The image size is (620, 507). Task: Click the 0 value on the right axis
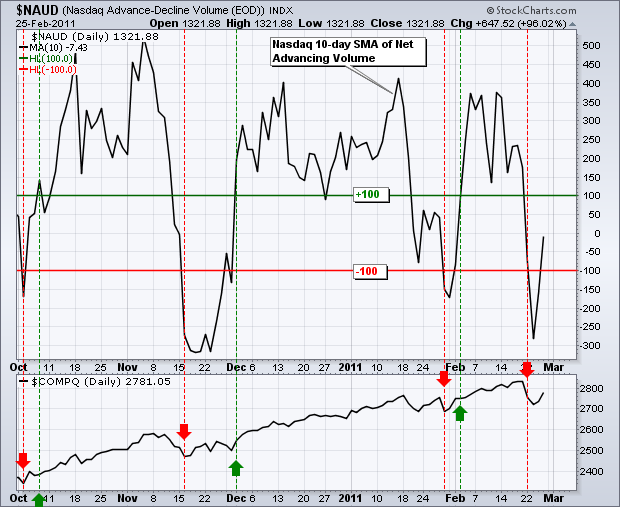(x=597, y=233)
